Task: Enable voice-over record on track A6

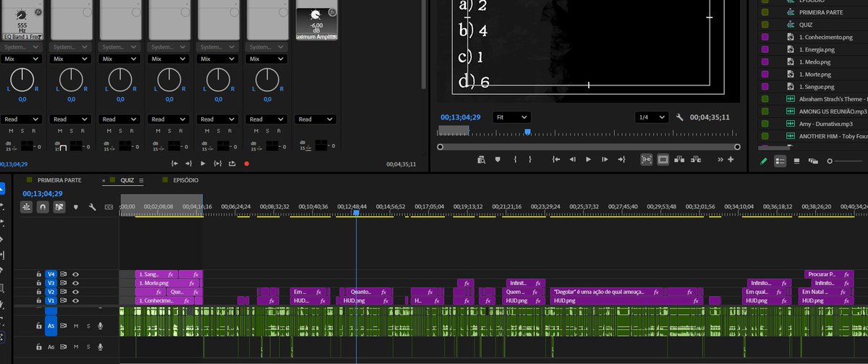Action: [101, 347]
